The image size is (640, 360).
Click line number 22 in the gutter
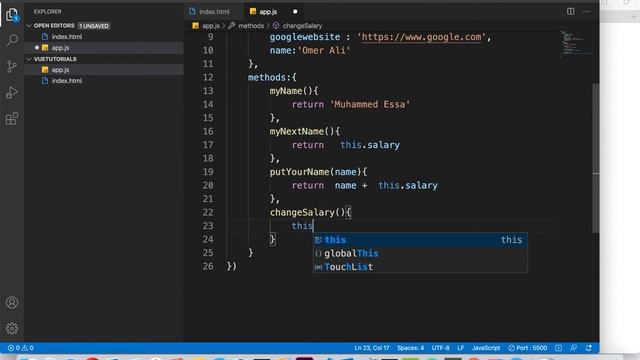[x=208, y=212]
